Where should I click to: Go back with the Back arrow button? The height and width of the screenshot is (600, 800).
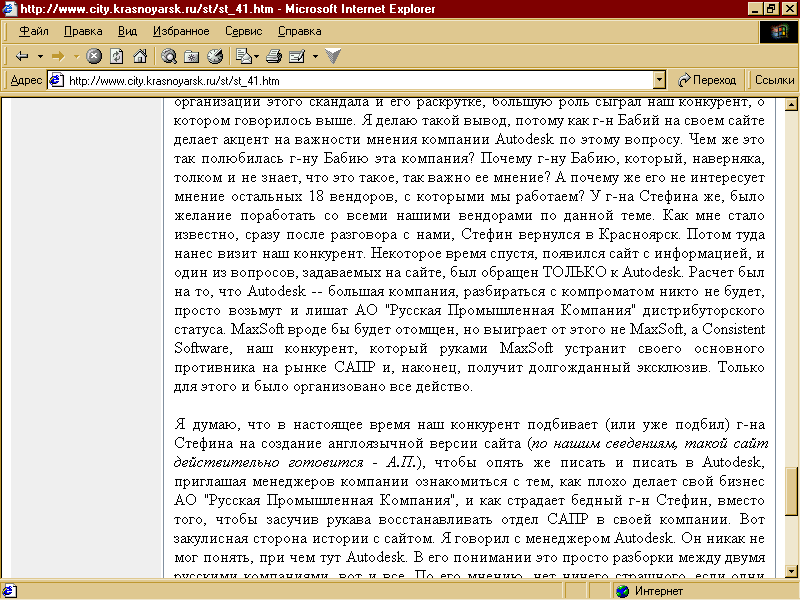(22, 56)
